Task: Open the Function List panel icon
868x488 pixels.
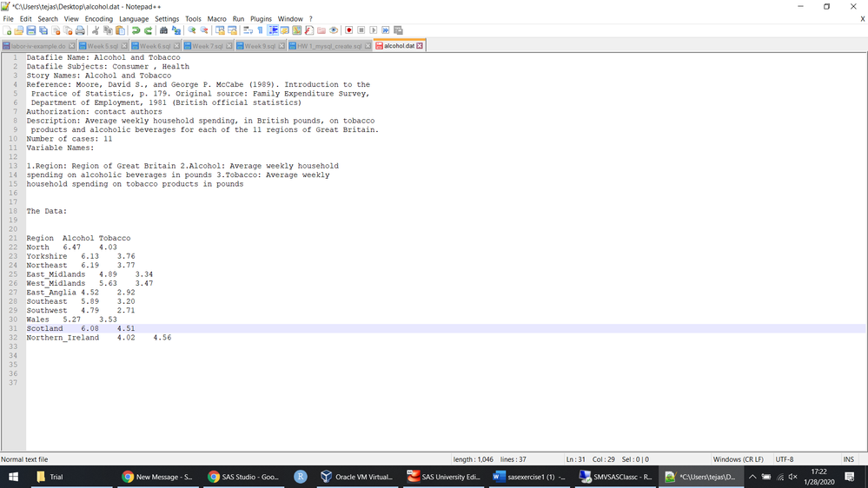Action: (x=309, y=30)
